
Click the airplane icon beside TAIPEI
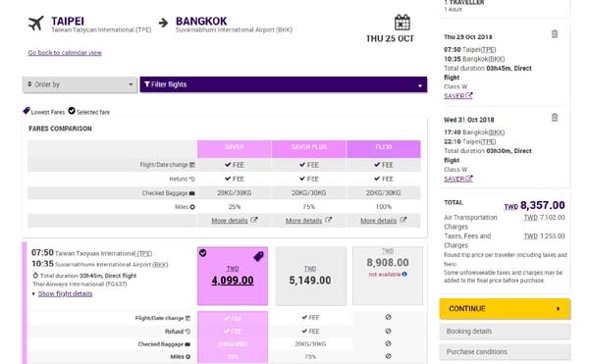tap(36, 24)
